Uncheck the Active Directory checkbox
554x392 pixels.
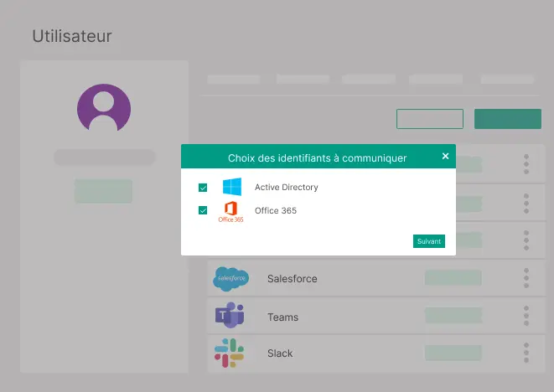[x=203, y=188]
